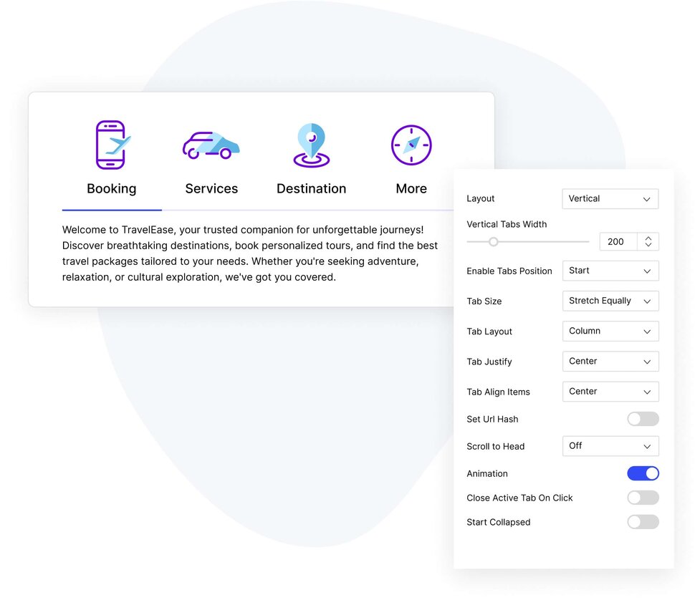Expand the Enable Tabs Position dropdown
Screen dimensions: 700x605
610,271
